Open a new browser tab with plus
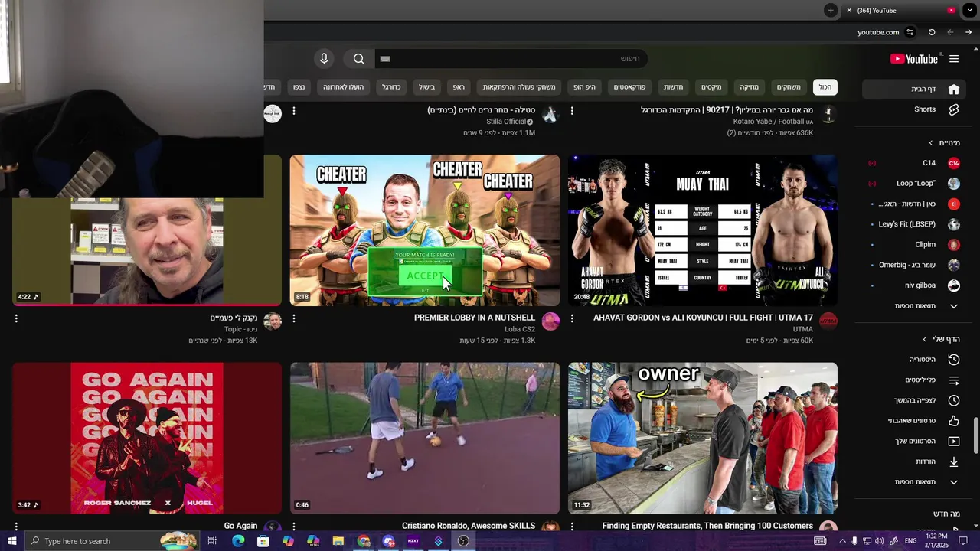 click(x=831, y=10)
